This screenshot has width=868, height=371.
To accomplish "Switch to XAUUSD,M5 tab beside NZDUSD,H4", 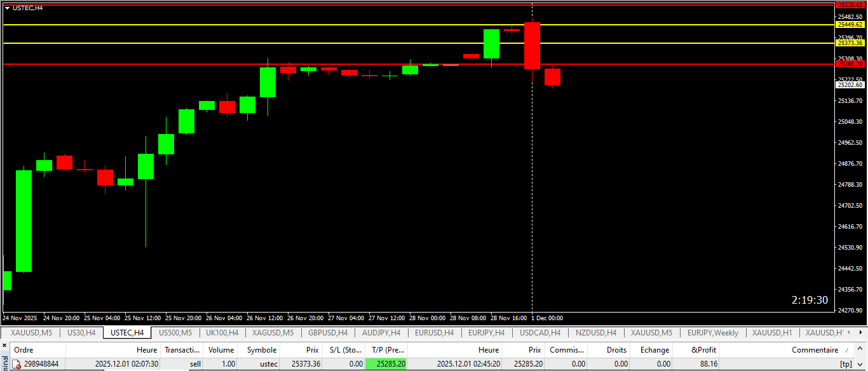I will [651, 332].
